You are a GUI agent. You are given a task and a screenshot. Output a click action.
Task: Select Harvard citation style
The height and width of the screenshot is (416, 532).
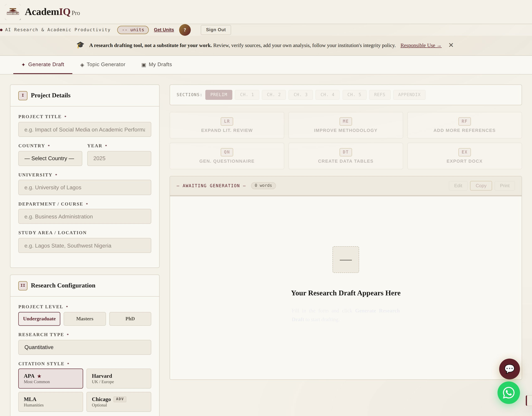tap(119, 378)
